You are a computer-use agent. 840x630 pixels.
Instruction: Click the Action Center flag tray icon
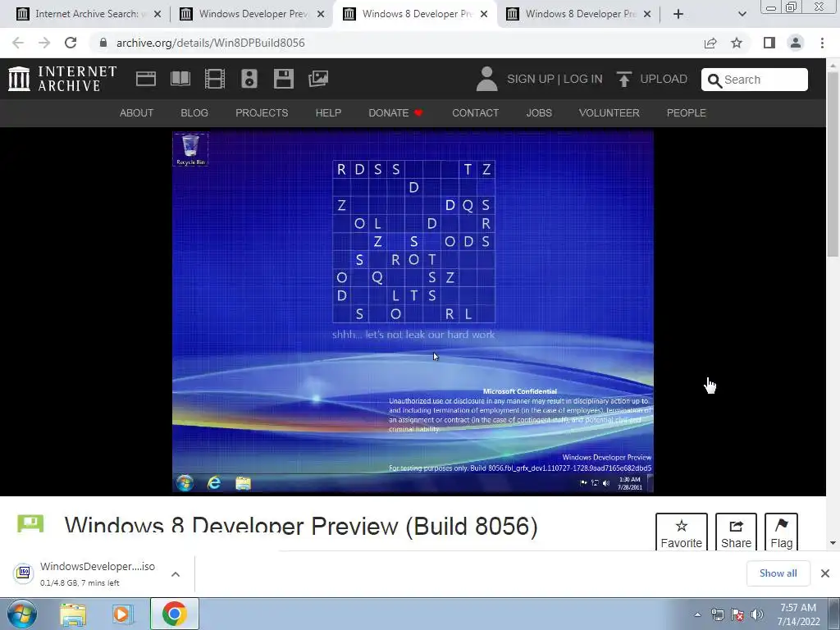tap(737, 614)
